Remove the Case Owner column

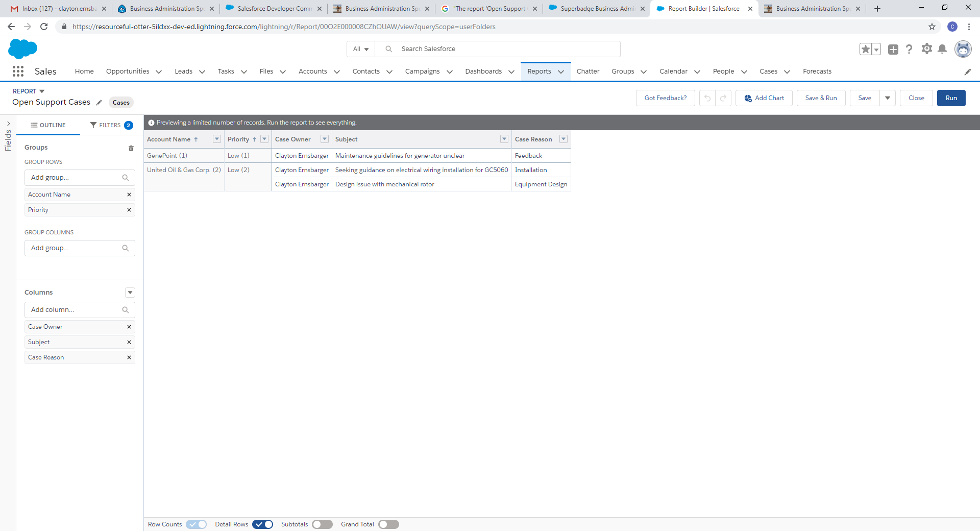click(129, 327)
